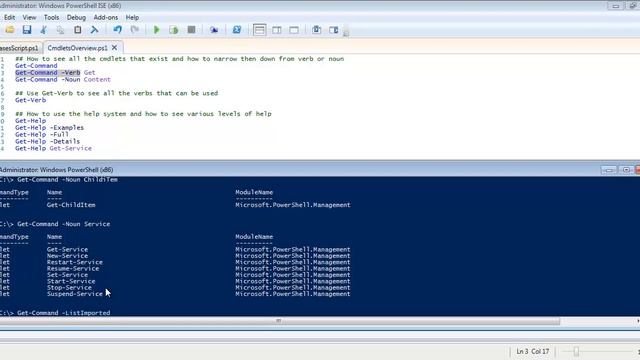Click the 'Get-Command -ListImported' console prompt line

click(55, 313)
